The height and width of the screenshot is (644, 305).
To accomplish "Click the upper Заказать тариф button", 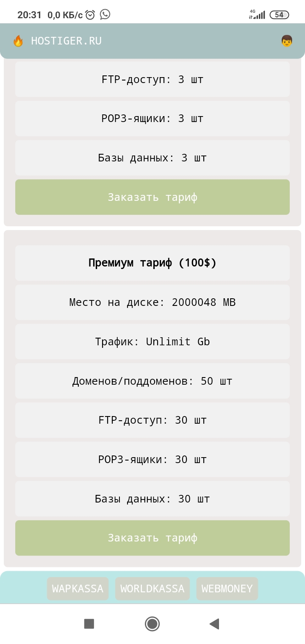I will [x=152, y=197].
